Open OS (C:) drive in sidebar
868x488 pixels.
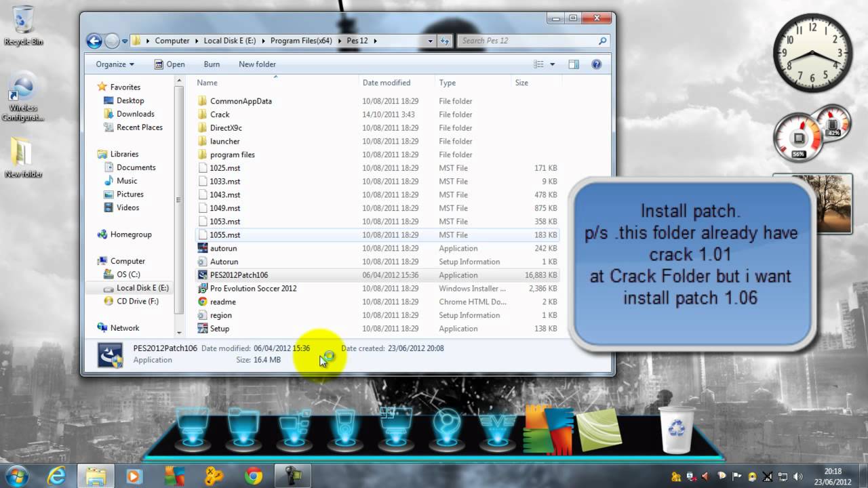[128, 274]
